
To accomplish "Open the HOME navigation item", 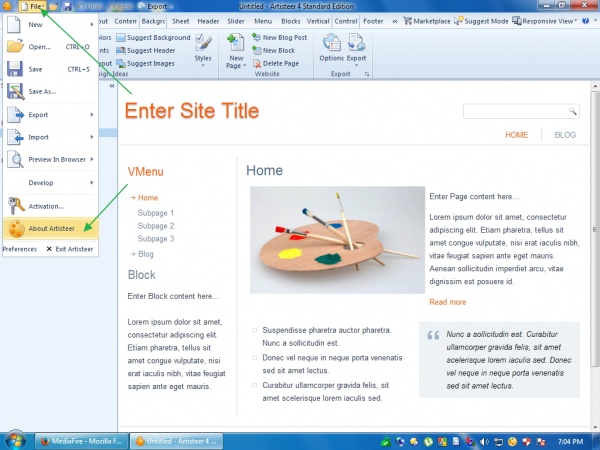I will (x=517, y=135).
